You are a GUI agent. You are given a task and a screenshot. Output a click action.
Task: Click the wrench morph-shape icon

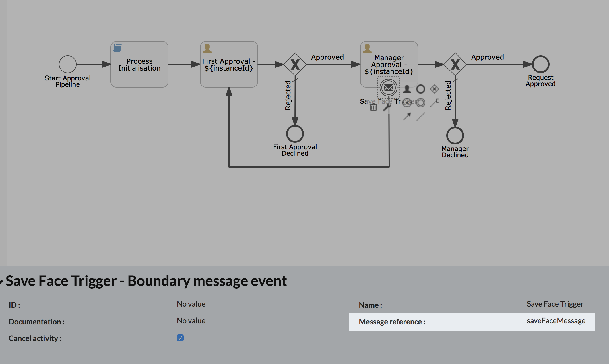click(387, 107)
